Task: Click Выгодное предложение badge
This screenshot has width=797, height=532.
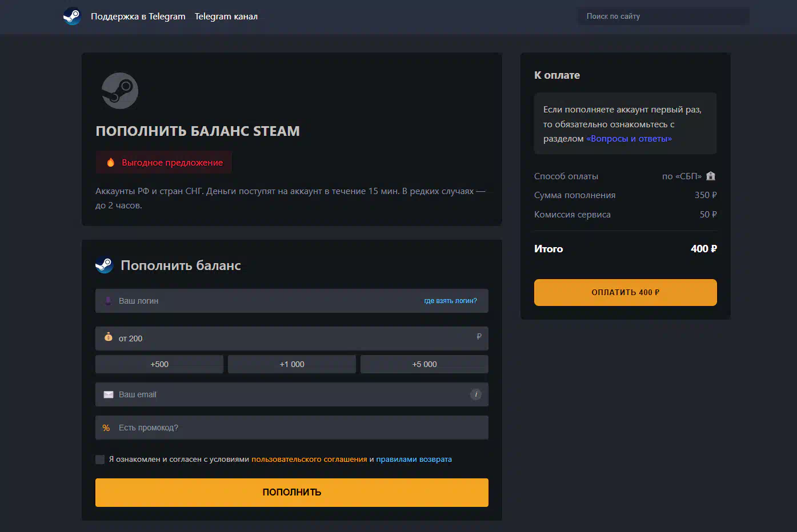Action: point(164,163)
